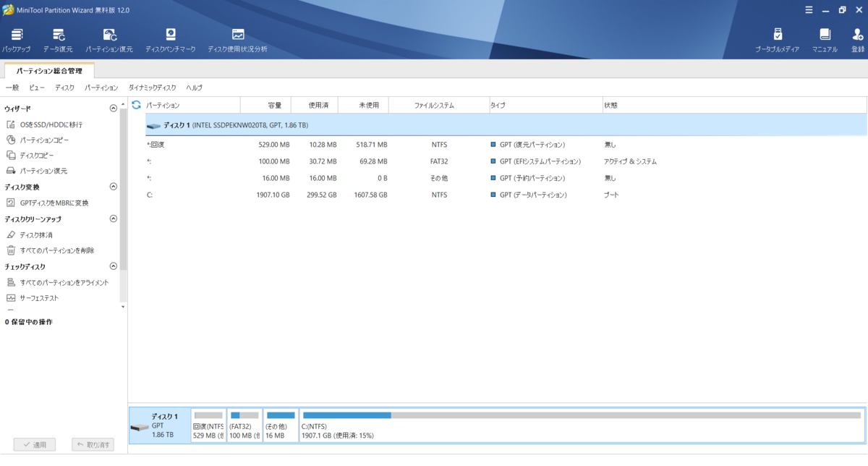868x466 pixels.
Task: Open パーティション復元 in top toolbar
Action: [x=109, y=41]
